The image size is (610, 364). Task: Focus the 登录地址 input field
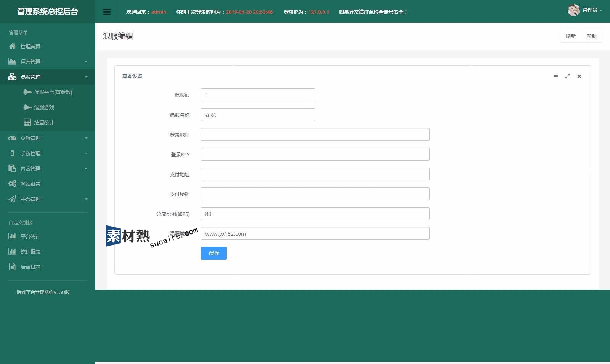[315, 134]
